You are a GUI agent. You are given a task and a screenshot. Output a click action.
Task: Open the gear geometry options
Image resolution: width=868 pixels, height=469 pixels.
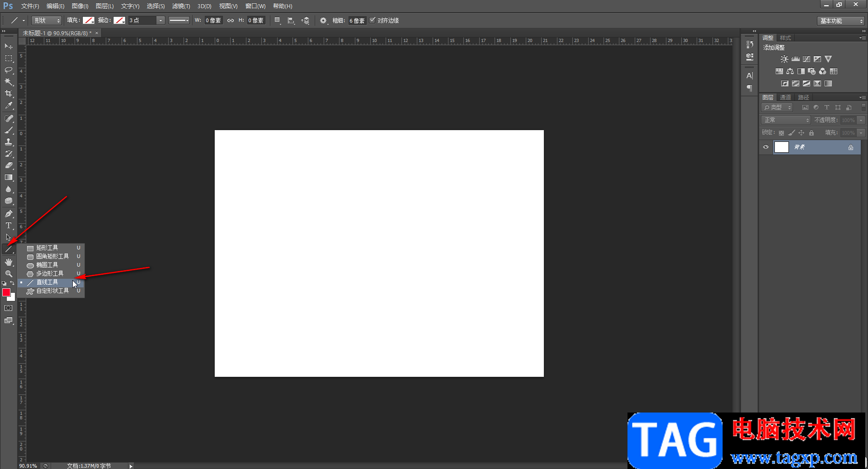pos(323,21)
